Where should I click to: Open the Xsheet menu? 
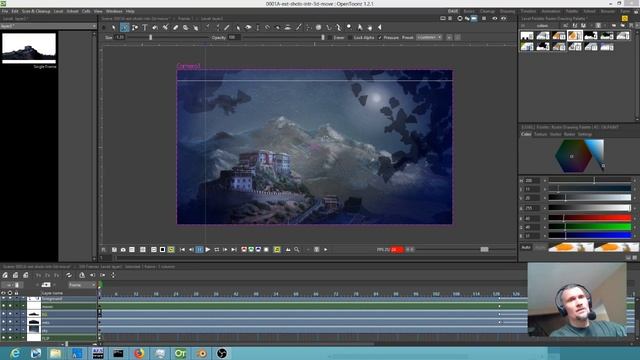pos(73,11)
